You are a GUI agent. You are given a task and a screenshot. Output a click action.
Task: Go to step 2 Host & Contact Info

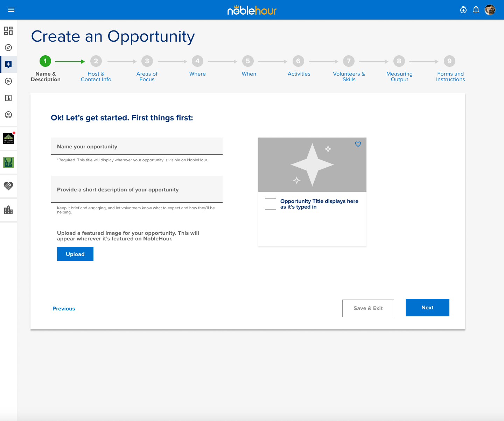[96, 69]
